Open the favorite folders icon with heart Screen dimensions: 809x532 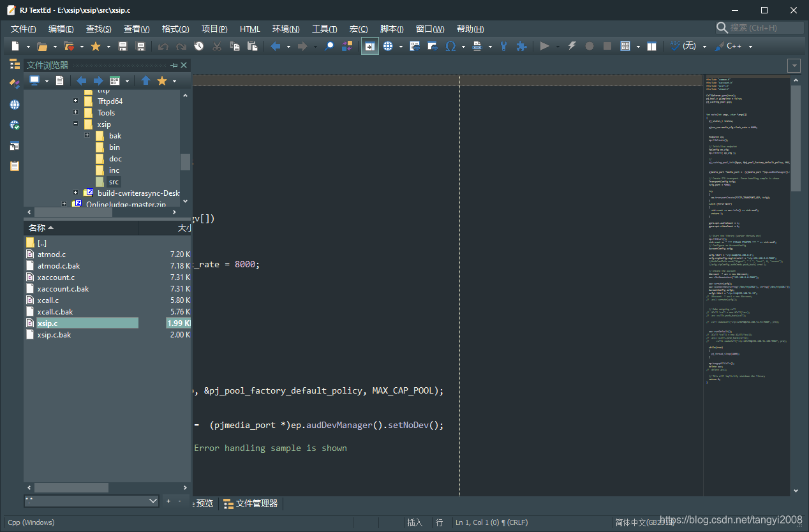[69, 46]
